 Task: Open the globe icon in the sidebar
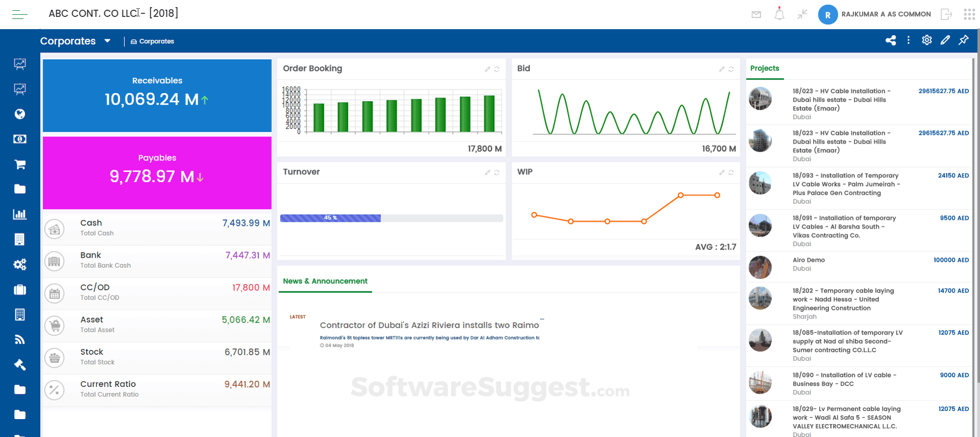click(20, 114)
